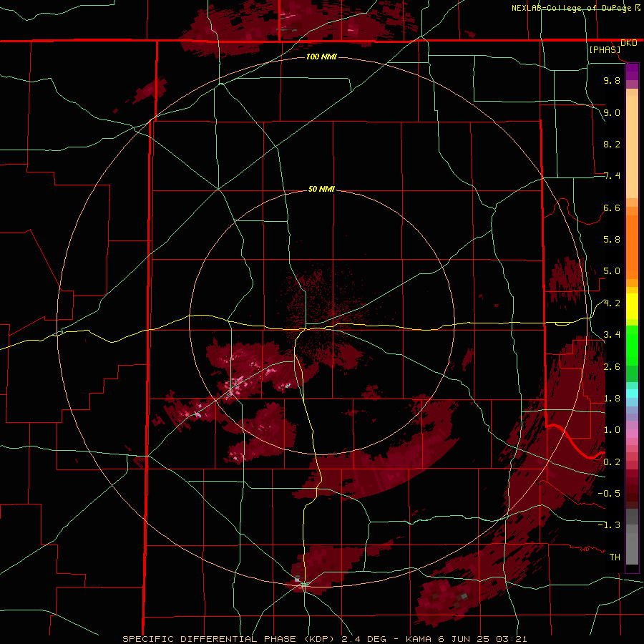This screenshot has width=644, height=644.
Task: Click the DKD label above the legend
Action: (629, 43)
